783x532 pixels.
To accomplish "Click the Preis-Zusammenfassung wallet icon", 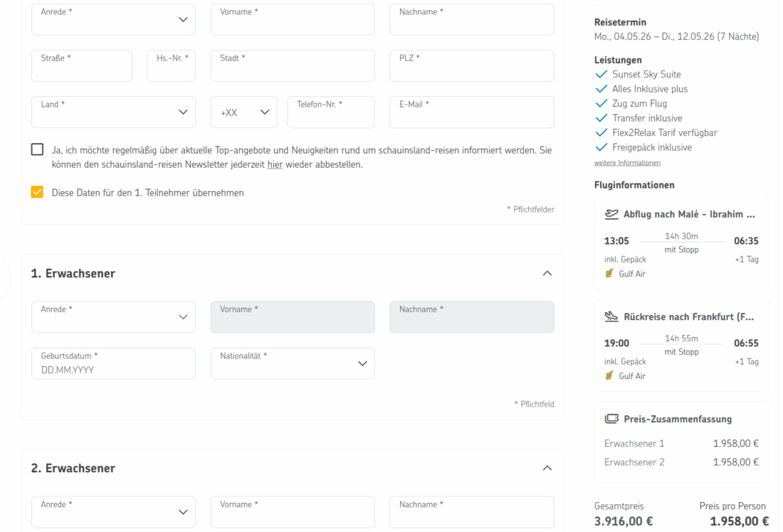I will 611,419.
